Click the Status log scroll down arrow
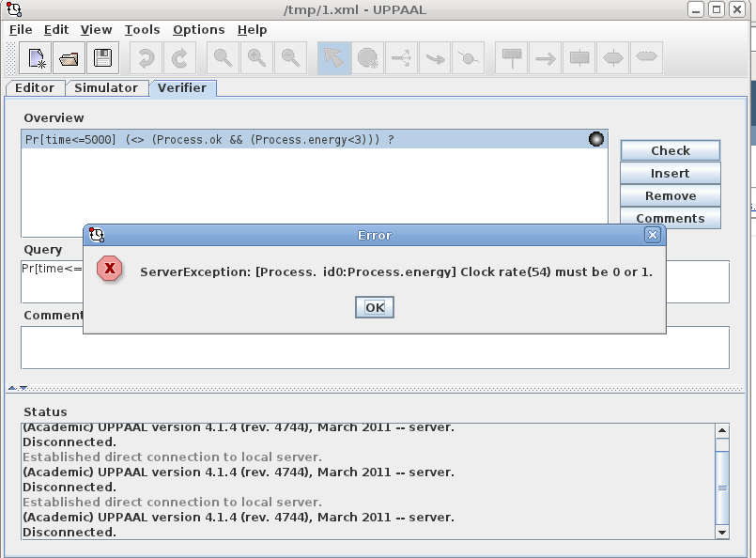Image resolution: width=756 pixels, height=558 pixels. click(x=722, y=533)
